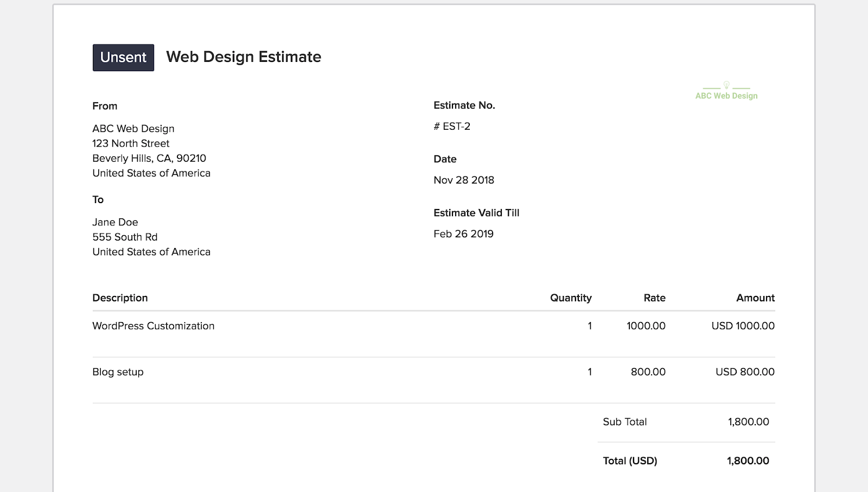Select the Rate column header
Screen dimensions: 868x492
pos(654,298)
